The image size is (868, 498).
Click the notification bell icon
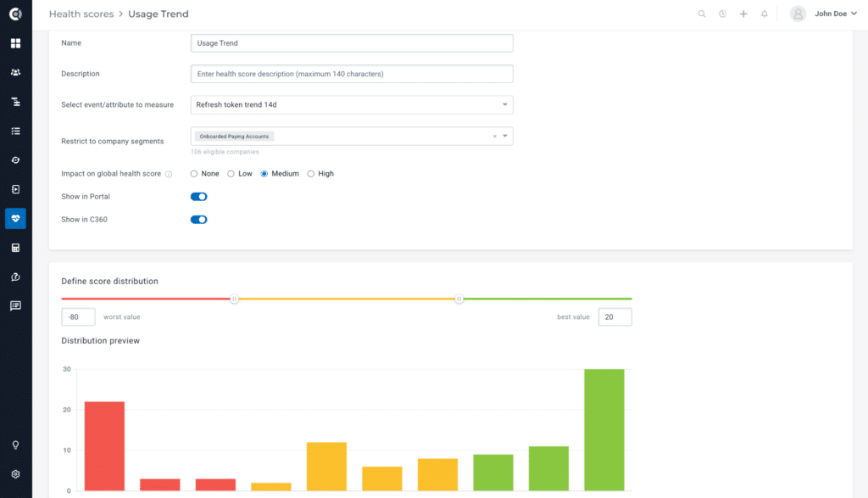(765, 14)
